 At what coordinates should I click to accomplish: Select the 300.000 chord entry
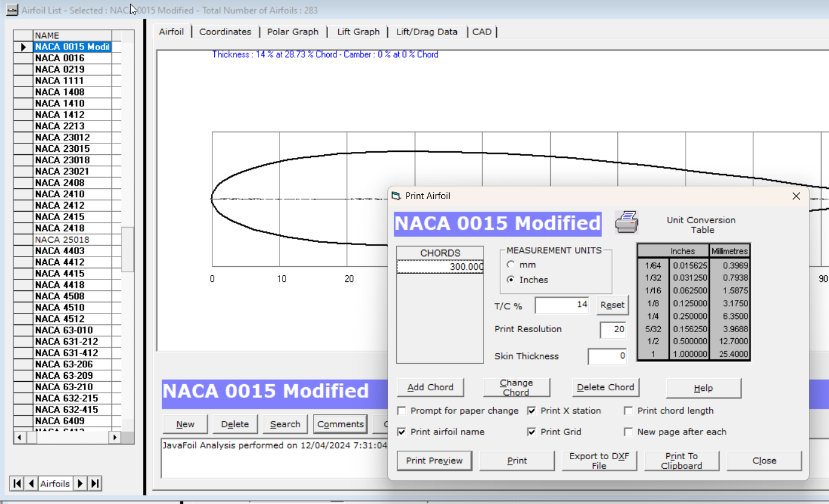coord(440,267)
